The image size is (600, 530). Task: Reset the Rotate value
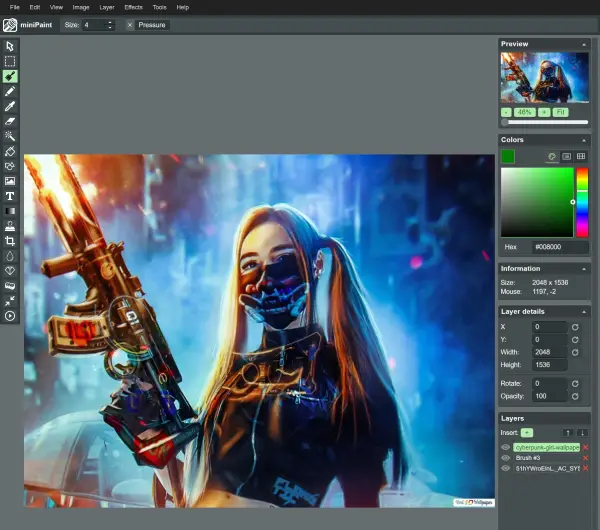(575, 383)
